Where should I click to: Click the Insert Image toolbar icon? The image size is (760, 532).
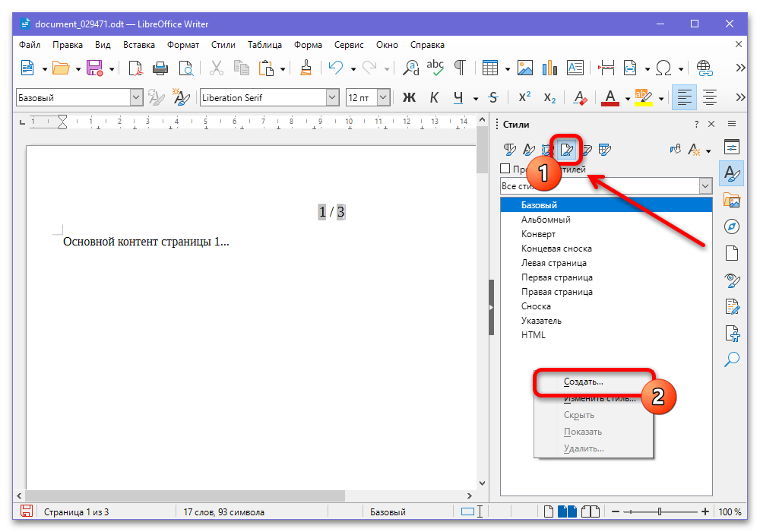click(x=525, y=68)
